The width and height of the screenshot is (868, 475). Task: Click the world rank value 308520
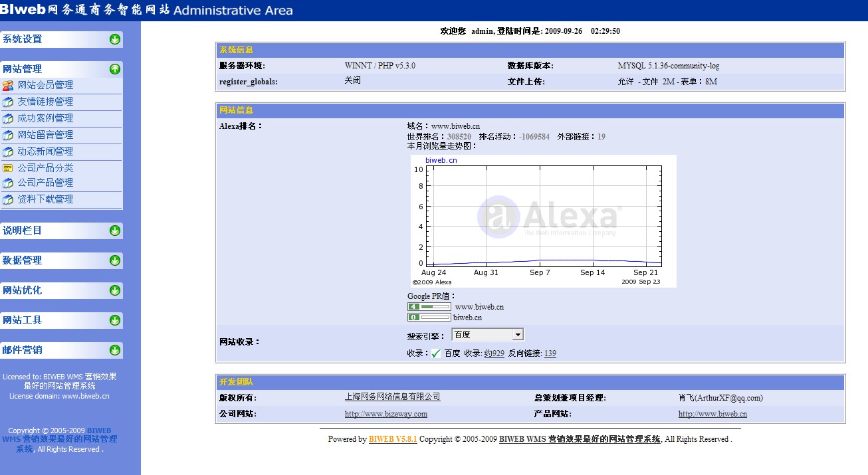coord(459,137)
